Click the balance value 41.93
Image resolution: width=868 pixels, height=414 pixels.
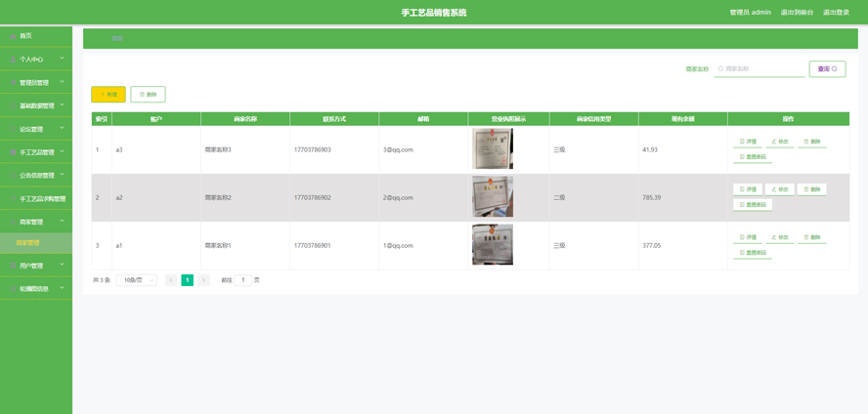650,149
